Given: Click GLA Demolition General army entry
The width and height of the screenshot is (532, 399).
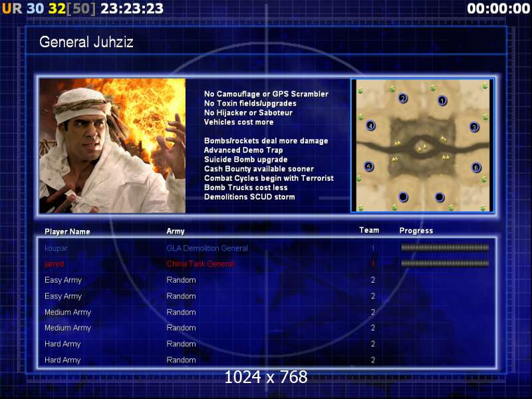Looking at the screenshot, I should [x=207, y=248].
